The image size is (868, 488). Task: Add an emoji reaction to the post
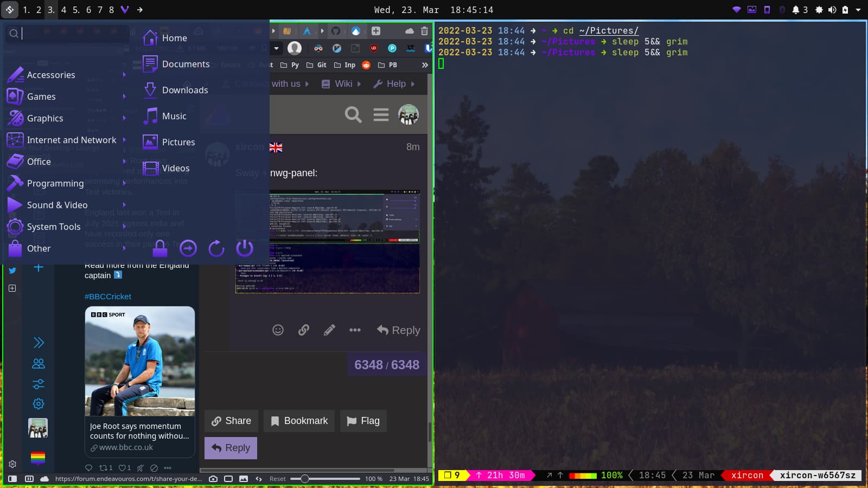click(278, 330)
